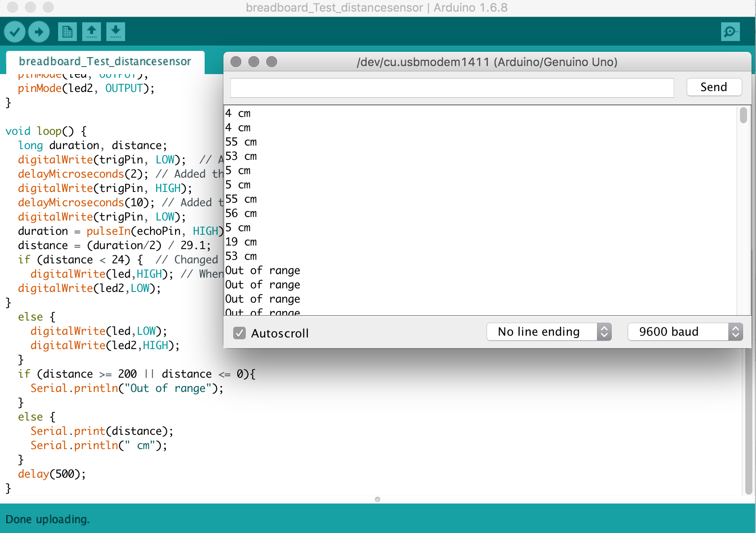Click the '56 cm' output line
The image size is (756, 533).
click(241, 213)
